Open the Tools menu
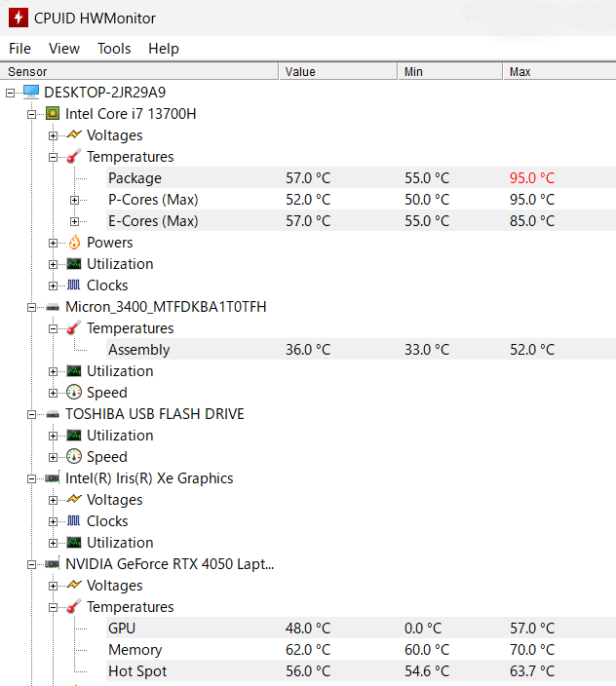 [x=114, y=49]
